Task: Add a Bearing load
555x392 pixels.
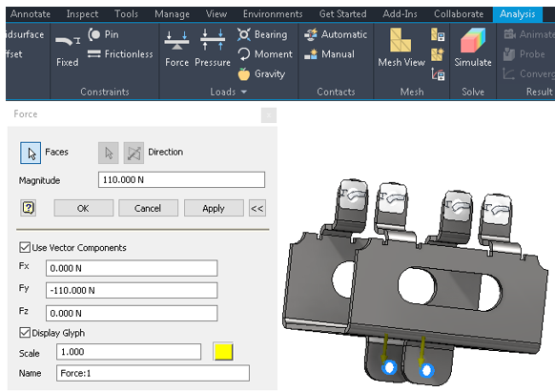Action: click(x=262, y=34)
